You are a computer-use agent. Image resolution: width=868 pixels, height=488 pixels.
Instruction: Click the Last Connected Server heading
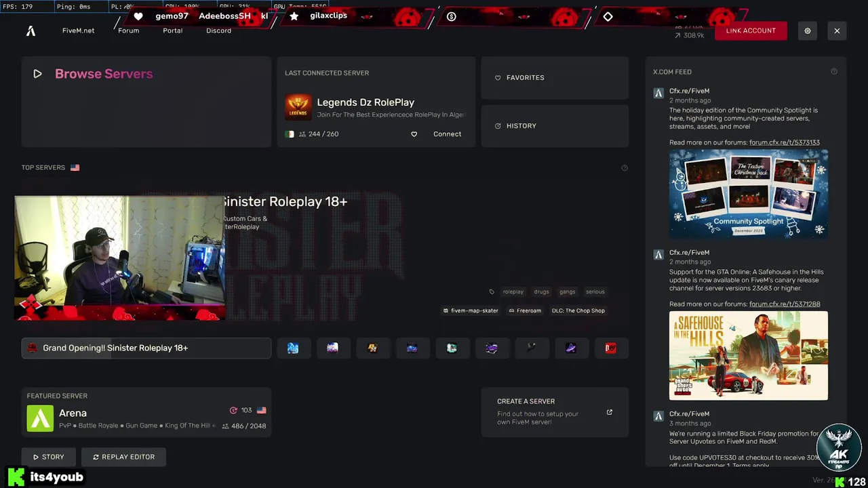click(x=327, y=73)
